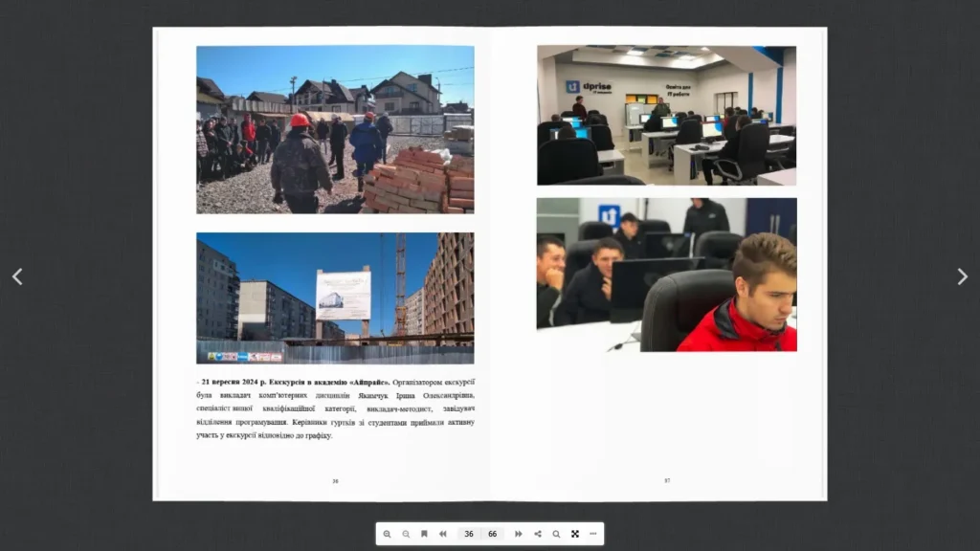Click page number 37 at right page bottom

[x=667, y=481]
